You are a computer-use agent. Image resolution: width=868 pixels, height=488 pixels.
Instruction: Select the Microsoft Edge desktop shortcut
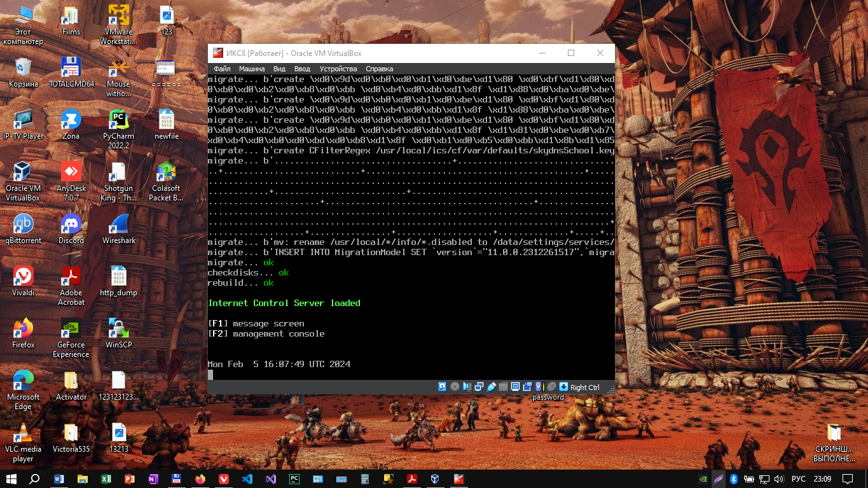(23, 391)
